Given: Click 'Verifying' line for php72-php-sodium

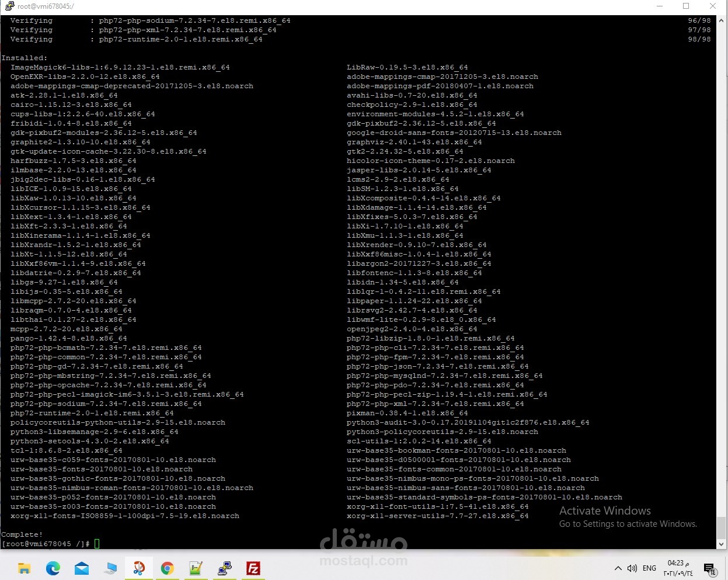Looking at the screenshot, I should [x=151, y=20].
